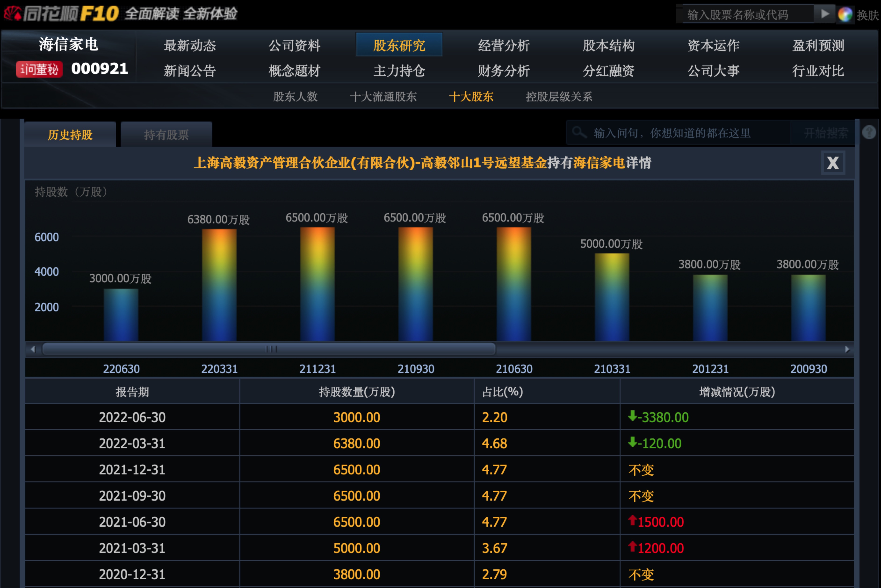
Task: Click the 报告期 column header
Action: (132, 392)
